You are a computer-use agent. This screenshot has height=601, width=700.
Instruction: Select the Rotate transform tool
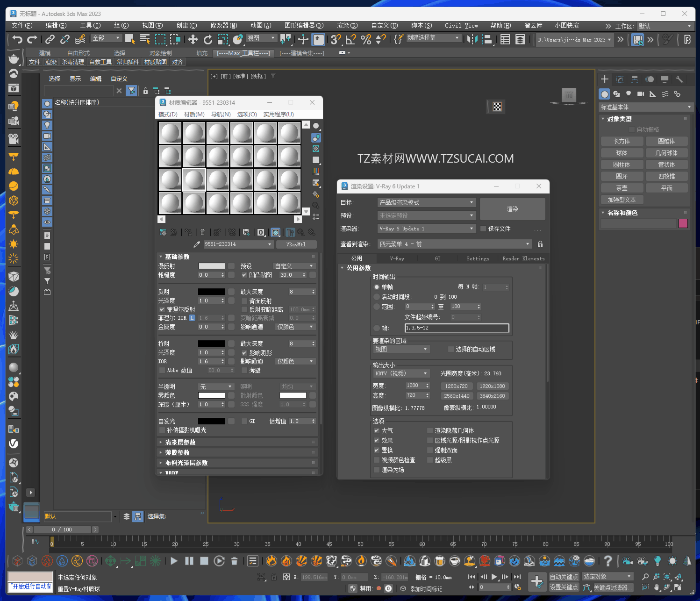coord(208,39)
